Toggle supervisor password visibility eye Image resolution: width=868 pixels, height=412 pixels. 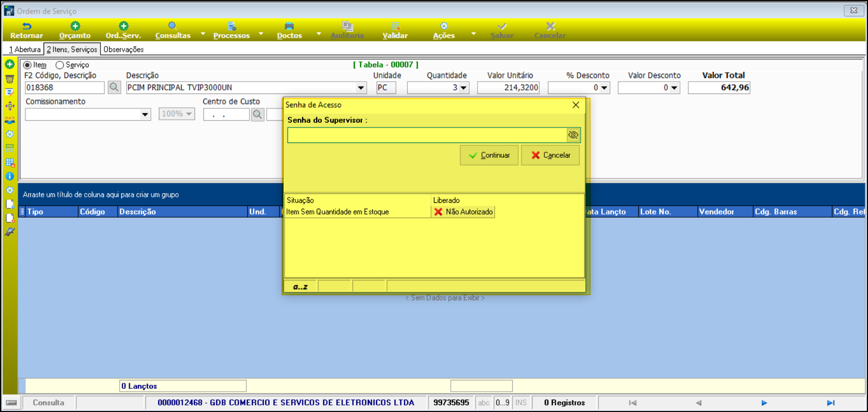click(x=573, y=135)
